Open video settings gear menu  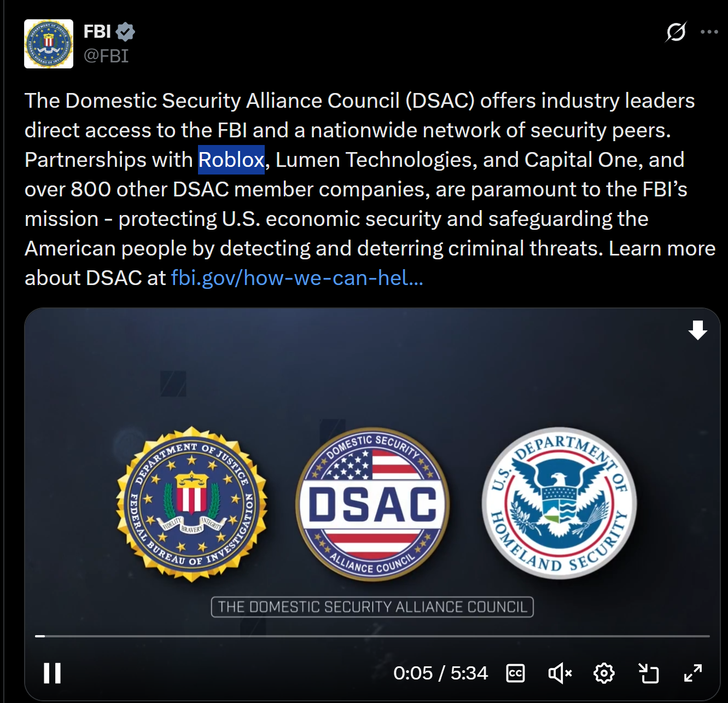[604, 673]
